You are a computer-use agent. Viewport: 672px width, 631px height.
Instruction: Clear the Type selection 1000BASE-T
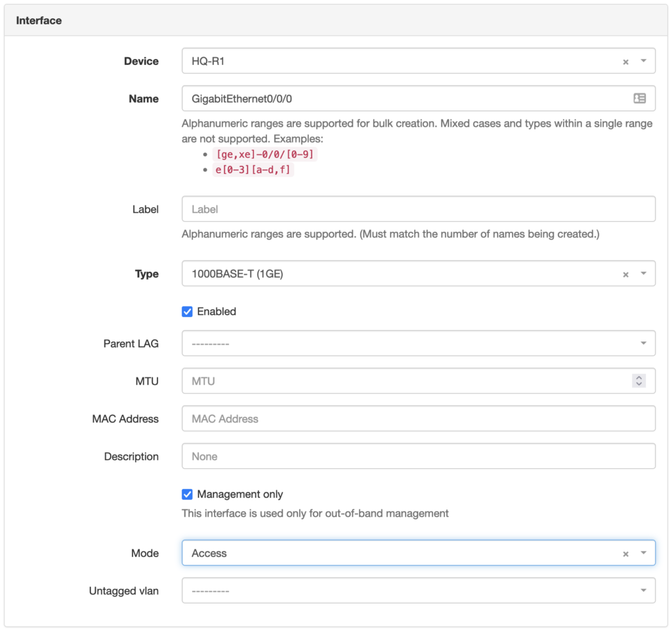point(625,274)
